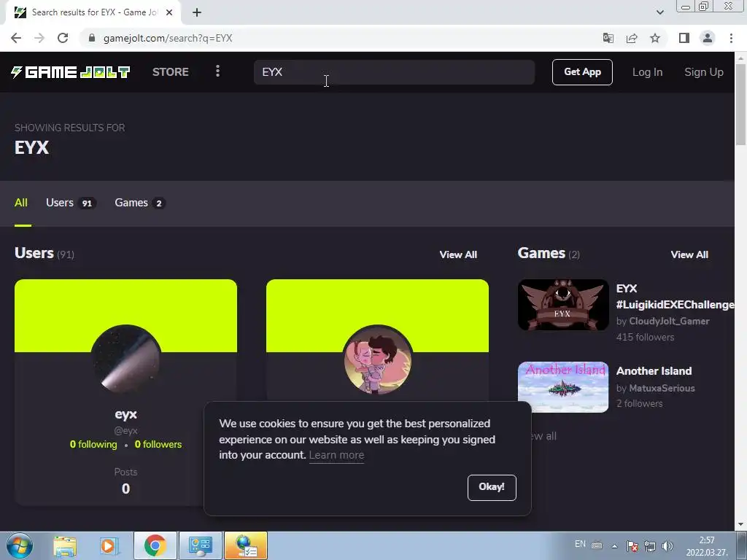Open the cartoon couple user avatar

(x=377, y=359)
